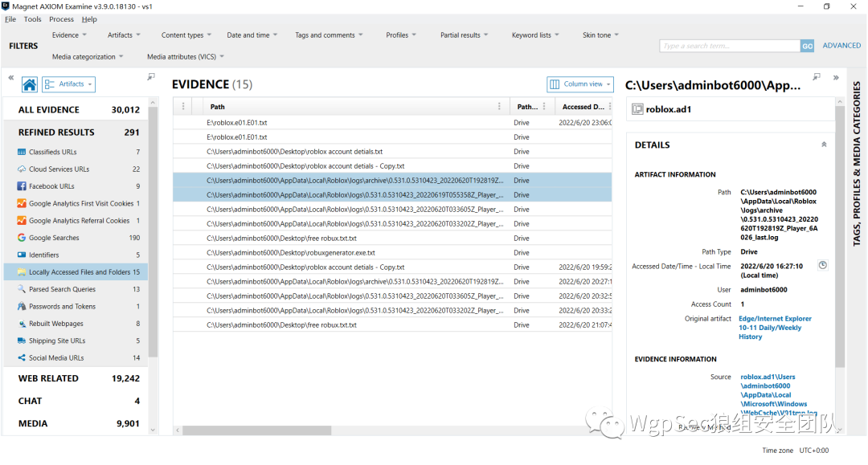Click the GO search button
Image resolution: width=868 pixels, height=465 pixels.
[808, 46]
